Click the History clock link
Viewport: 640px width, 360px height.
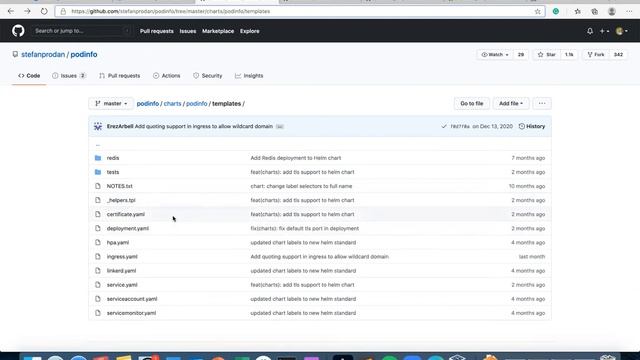(532, 127)
